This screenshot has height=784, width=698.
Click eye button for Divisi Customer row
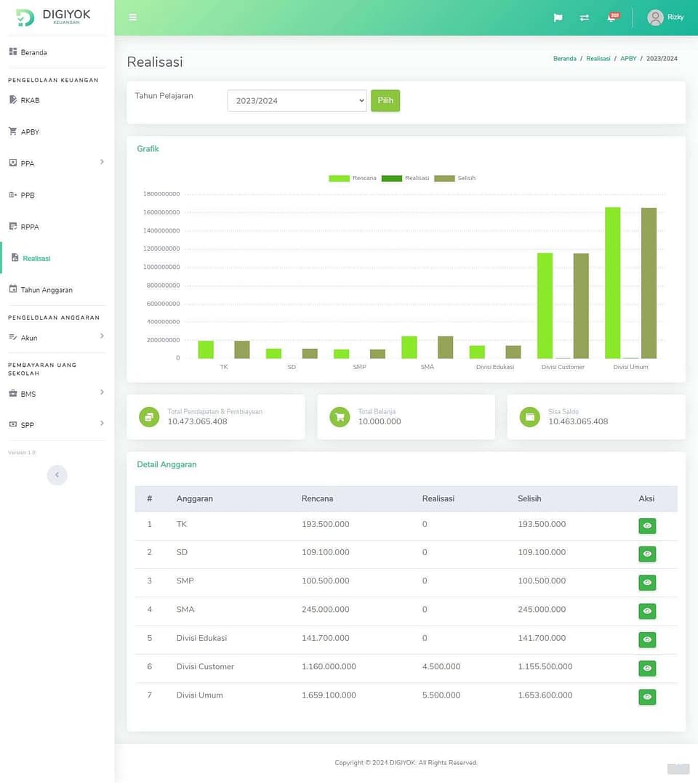(x=646, y=668)
